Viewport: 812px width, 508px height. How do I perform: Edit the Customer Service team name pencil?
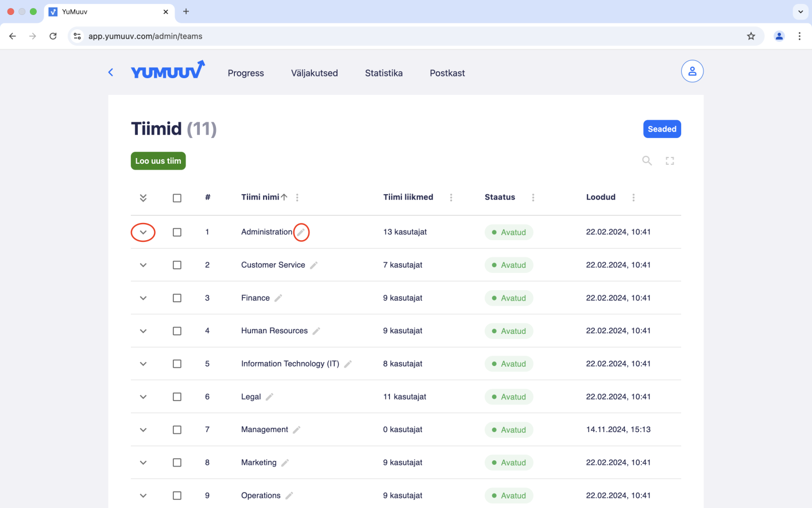314,265
